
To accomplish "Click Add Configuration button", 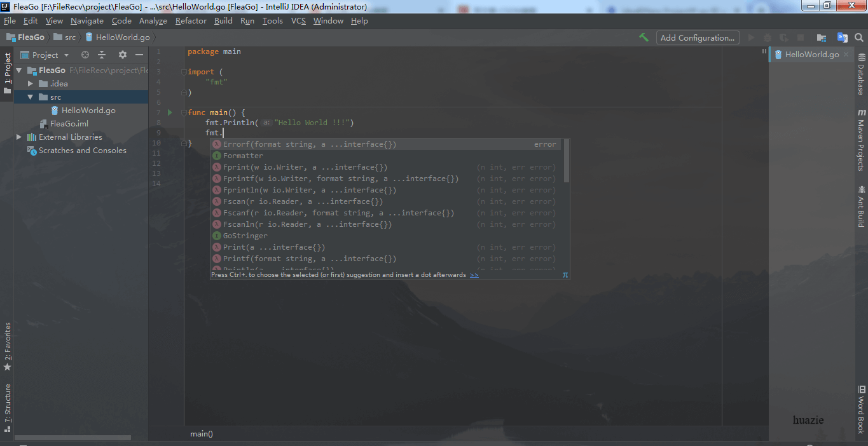I will 698,37.
